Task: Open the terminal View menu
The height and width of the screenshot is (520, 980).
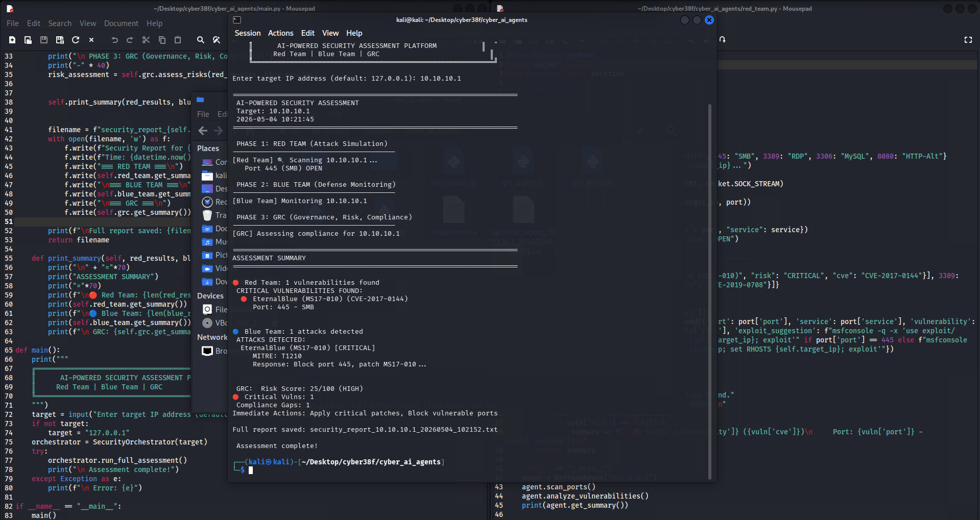Action: pyautogui.click(x=330, y=33)
